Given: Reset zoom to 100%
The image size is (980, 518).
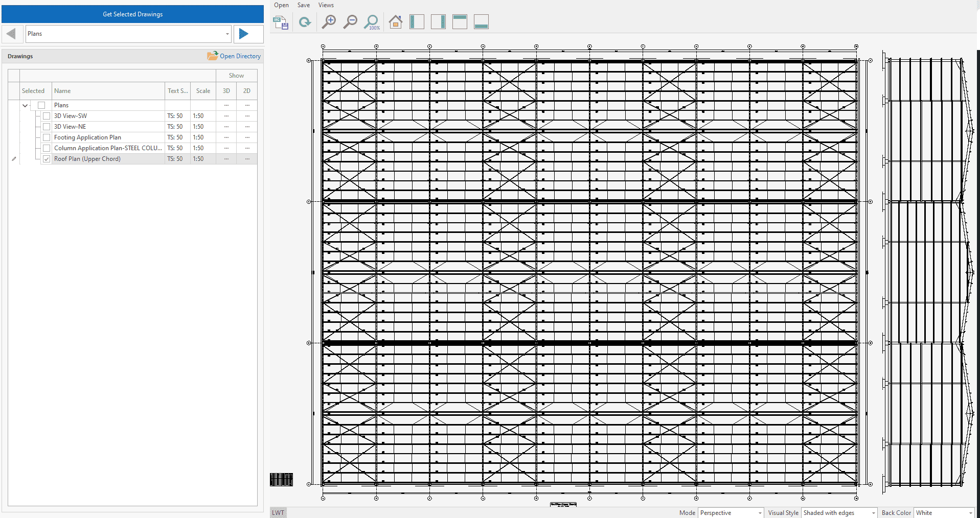Looking at the screenshot, I should 372,22.
